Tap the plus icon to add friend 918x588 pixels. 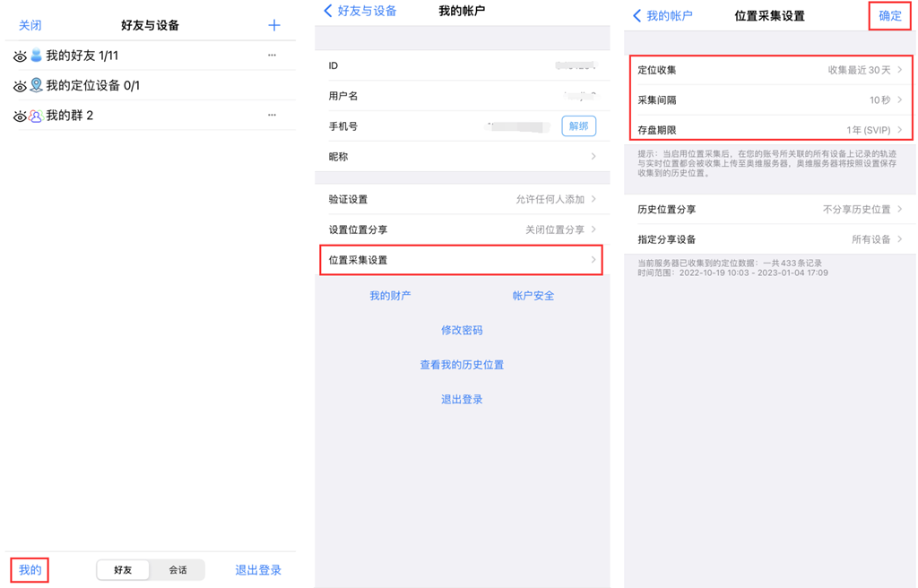pyautogui.click(x=274, y=25)
